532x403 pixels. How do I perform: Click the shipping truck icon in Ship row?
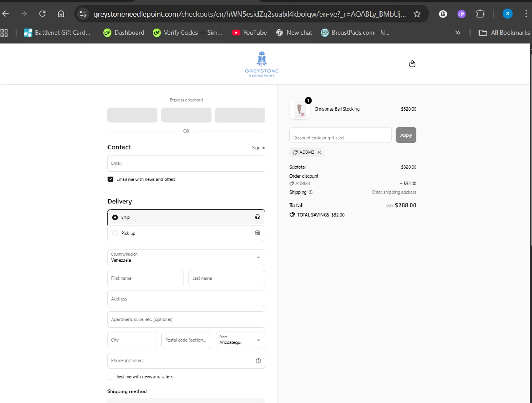[257, 217]
